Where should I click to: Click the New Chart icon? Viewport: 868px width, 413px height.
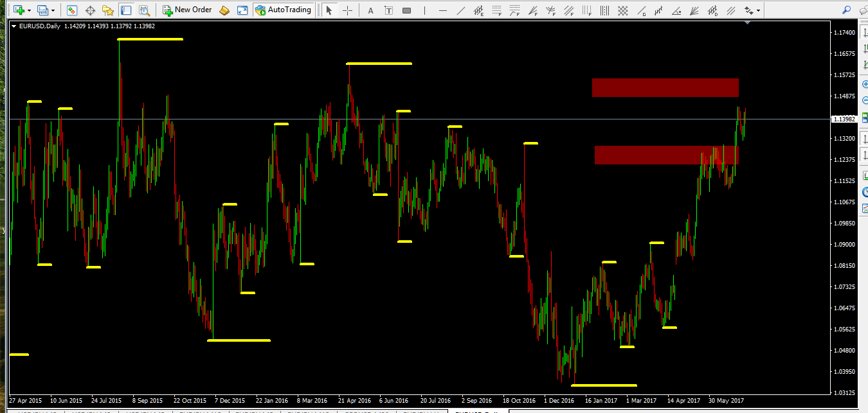[x=19, y=10]
